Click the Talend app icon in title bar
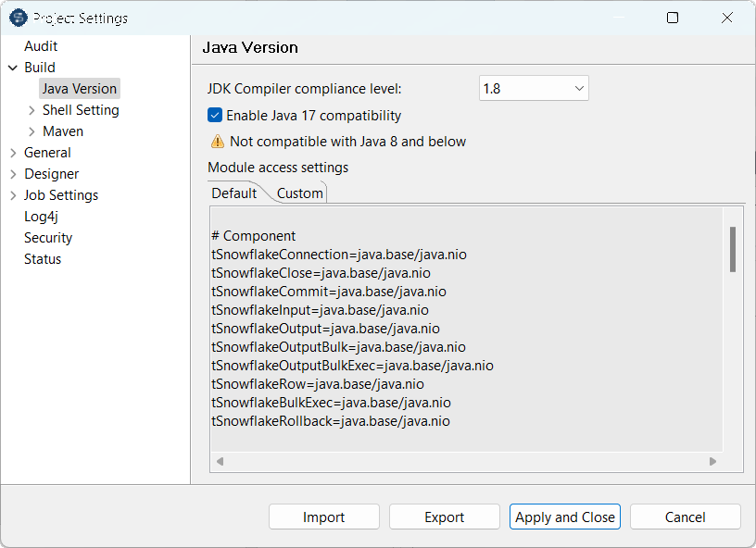This screenshot has height=548, width=756. pos(18,18)
